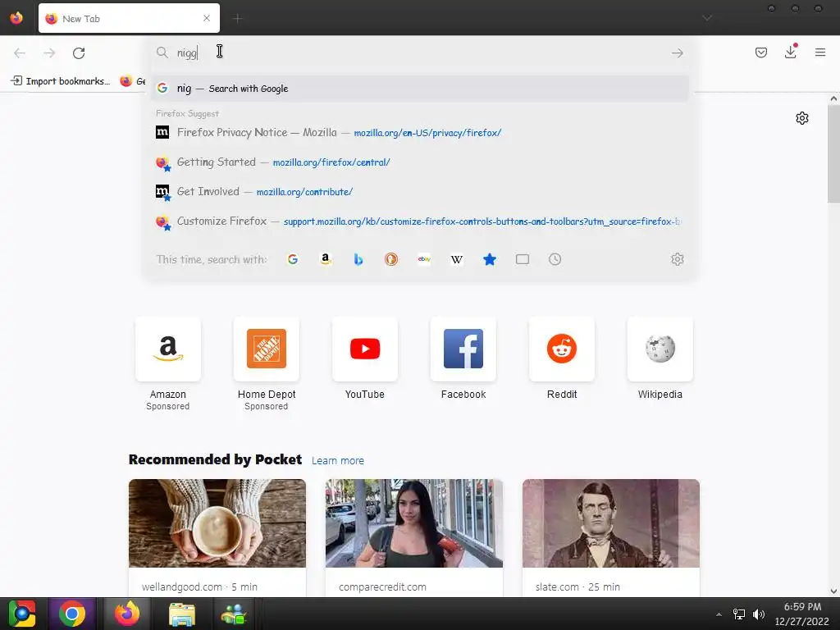This screenshot has height=630, width=840.
Task: Go forward with the forward arrow
Action: point(49,53)
